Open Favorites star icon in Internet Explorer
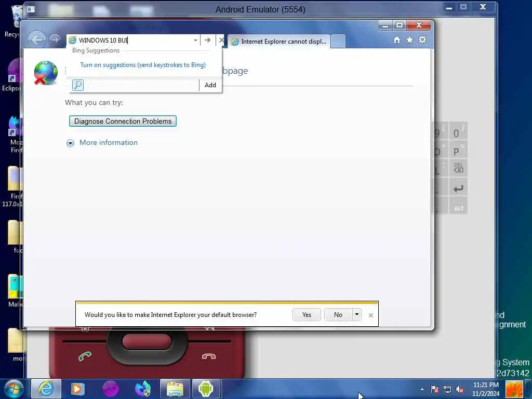The height and width of the screenshot is (399, 532). pyautogui.click(x=409, y=40)
